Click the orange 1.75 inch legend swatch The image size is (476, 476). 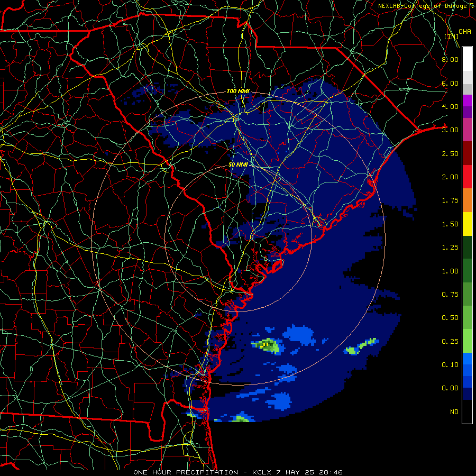(467, 200)
